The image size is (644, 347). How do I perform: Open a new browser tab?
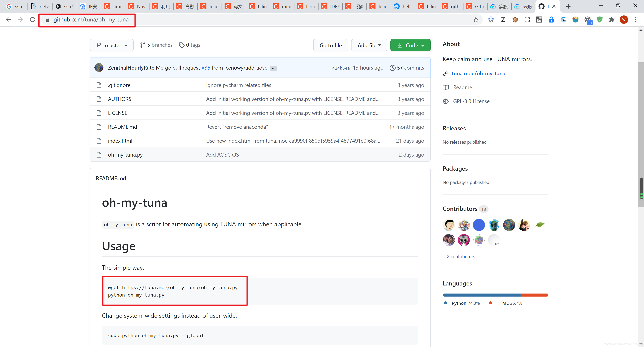click(568, 6)
